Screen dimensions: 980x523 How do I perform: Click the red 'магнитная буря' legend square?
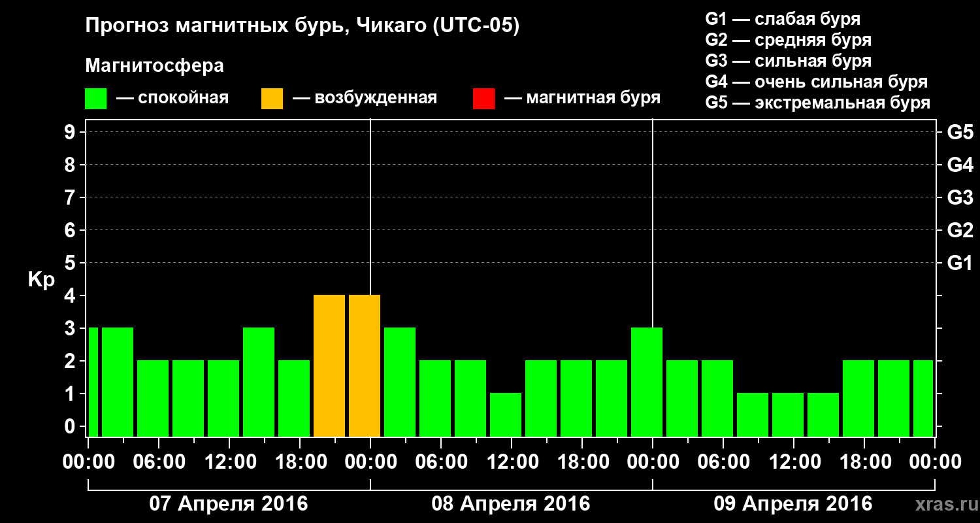(x=483, y=99)
